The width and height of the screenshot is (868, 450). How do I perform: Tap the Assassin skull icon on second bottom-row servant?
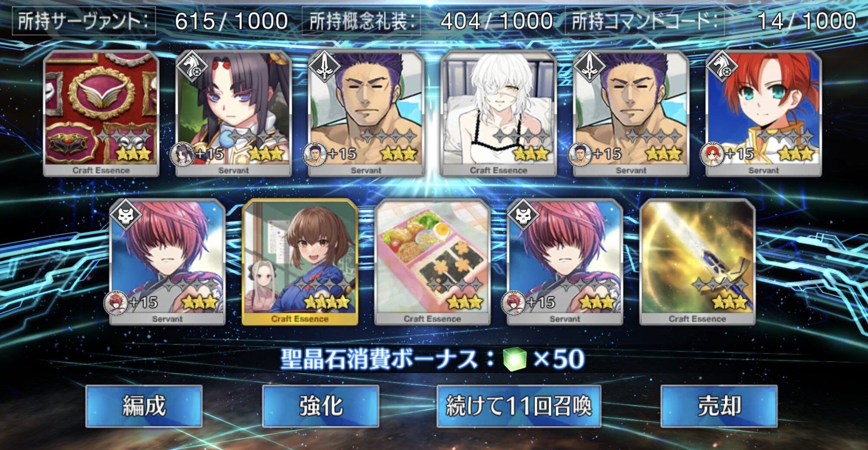[523, 215]
